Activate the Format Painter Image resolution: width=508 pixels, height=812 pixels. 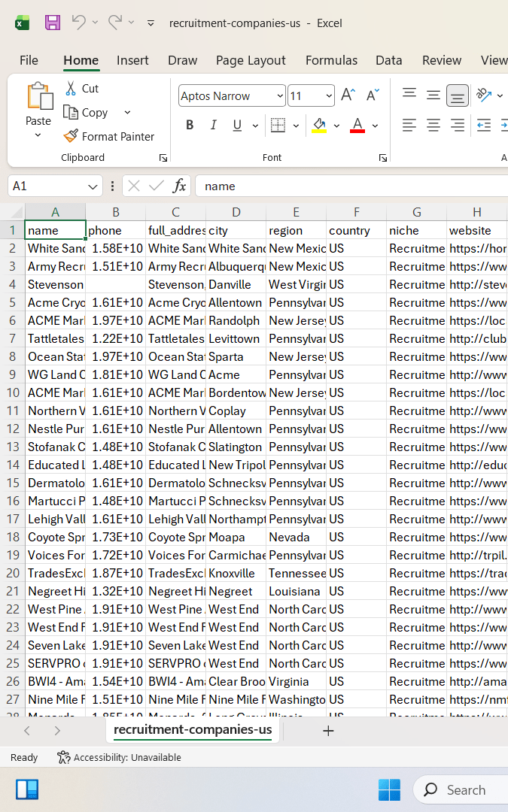pos(109,136)
